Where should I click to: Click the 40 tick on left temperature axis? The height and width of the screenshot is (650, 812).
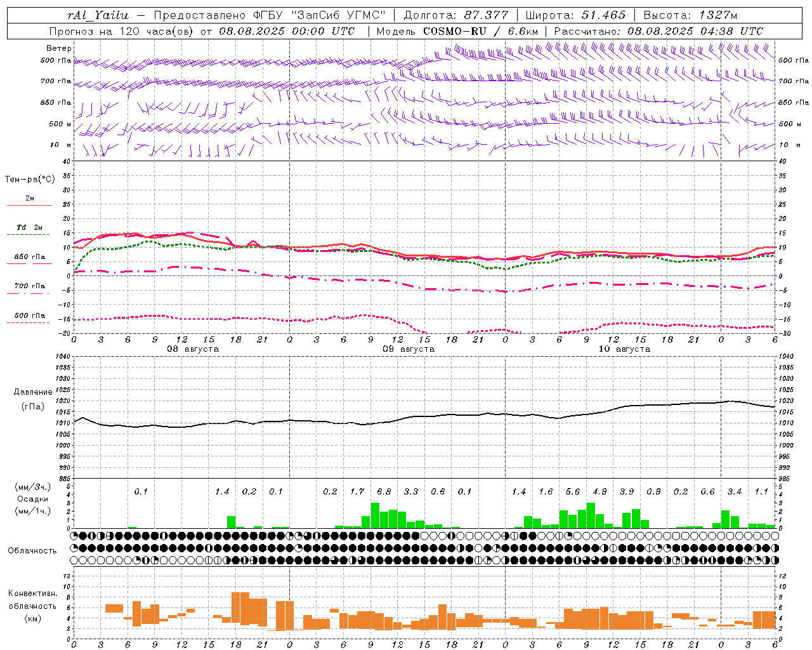pyautogui.click(x=65, y=161)
